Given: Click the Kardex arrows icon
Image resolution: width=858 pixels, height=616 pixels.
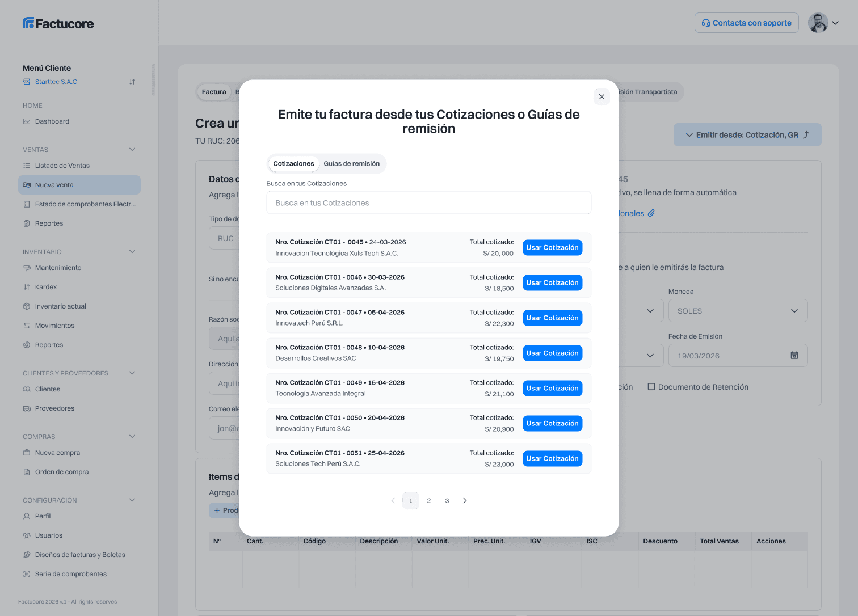Looking at the screenshot, I should coord(27,287).
